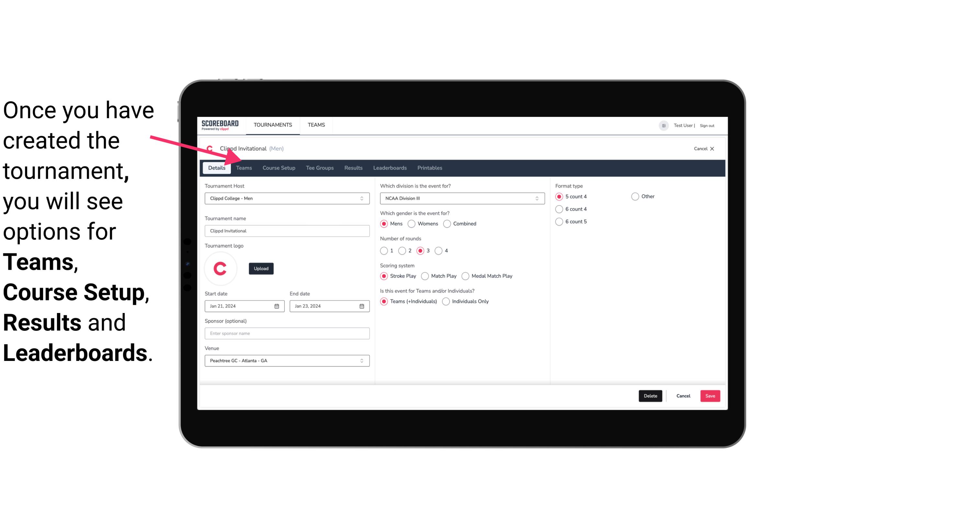Click the start date calendar icon
This screenshot has width=980, height=527.
pyautogui.click(x=277, y=306)
